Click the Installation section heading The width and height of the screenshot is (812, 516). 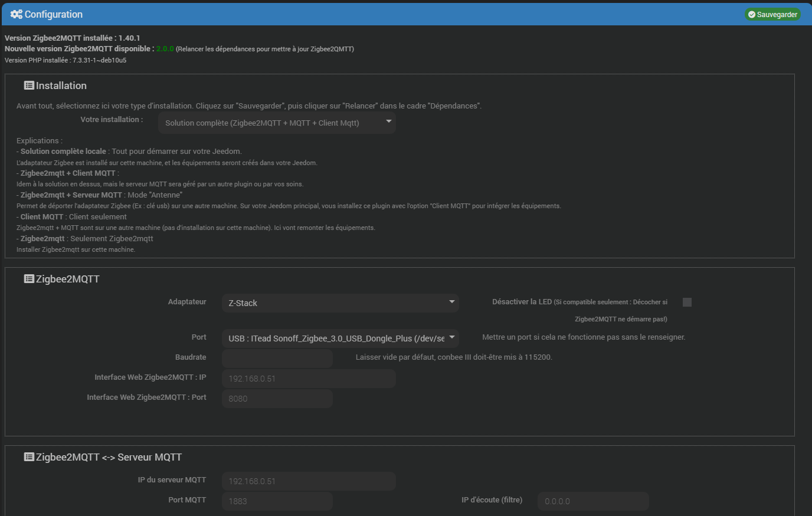coord(61,86)
